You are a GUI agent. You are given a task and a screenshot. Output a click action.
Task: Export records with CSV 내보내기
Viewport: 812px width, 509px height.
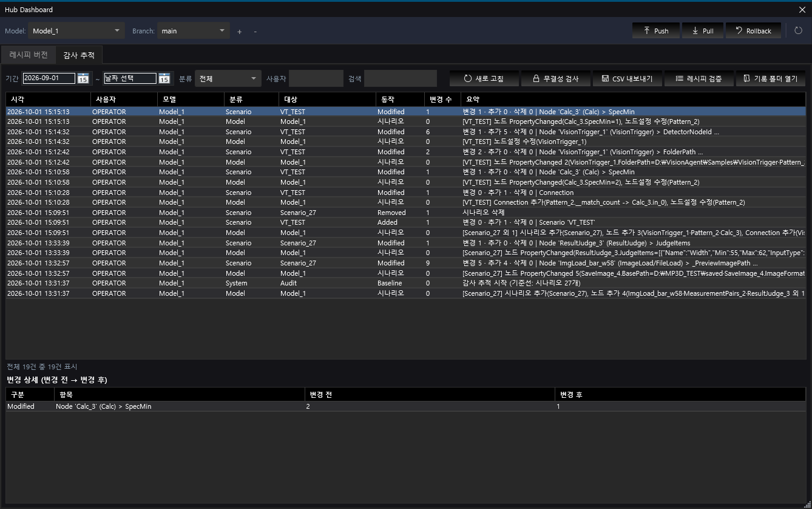627,78
